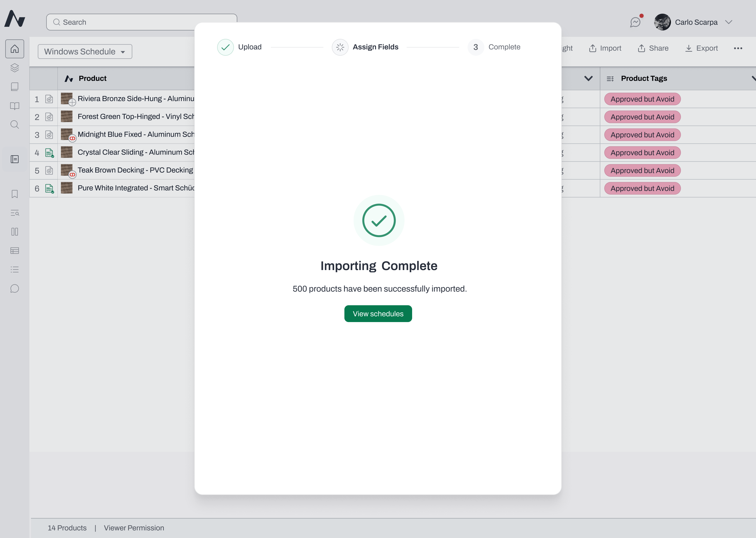The image size is (756, 538).
Task: Expand the Carlo Scarpa account menu
Action: (x=728, y=22)
